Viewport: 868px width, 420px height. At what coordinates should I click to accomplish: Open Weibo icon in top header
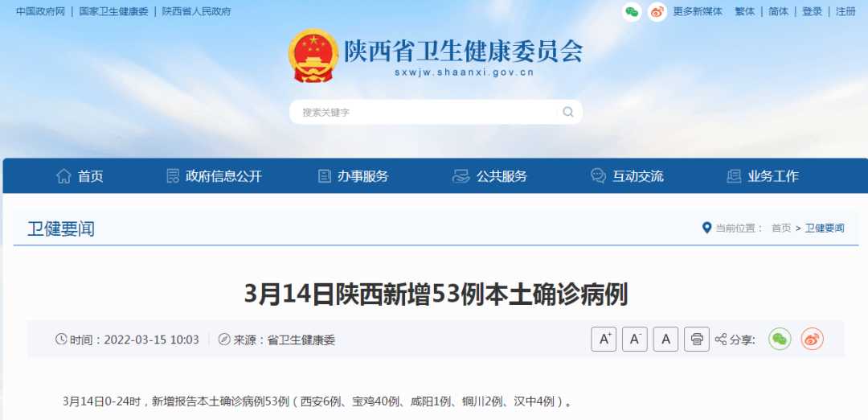coord(657,11)
